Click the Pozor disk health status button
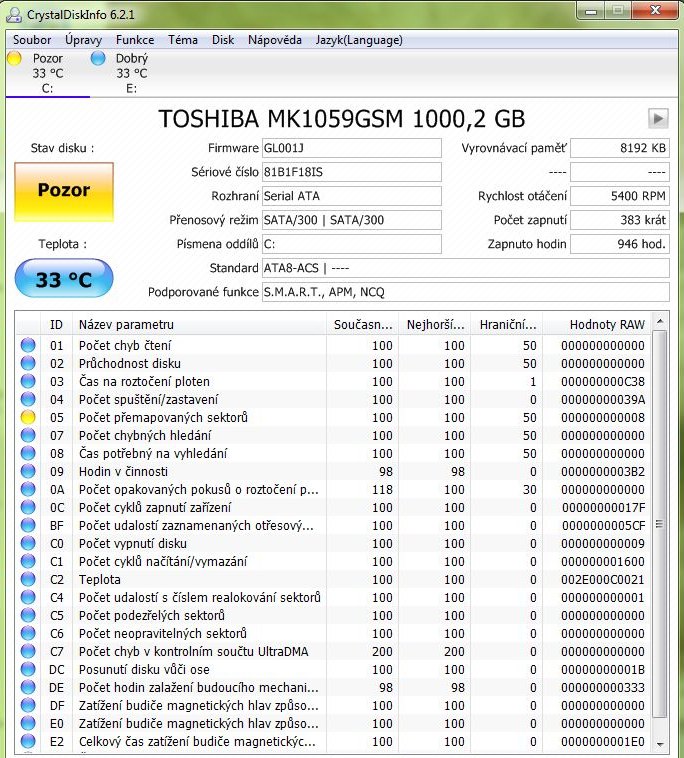 [x=64, y=191]
